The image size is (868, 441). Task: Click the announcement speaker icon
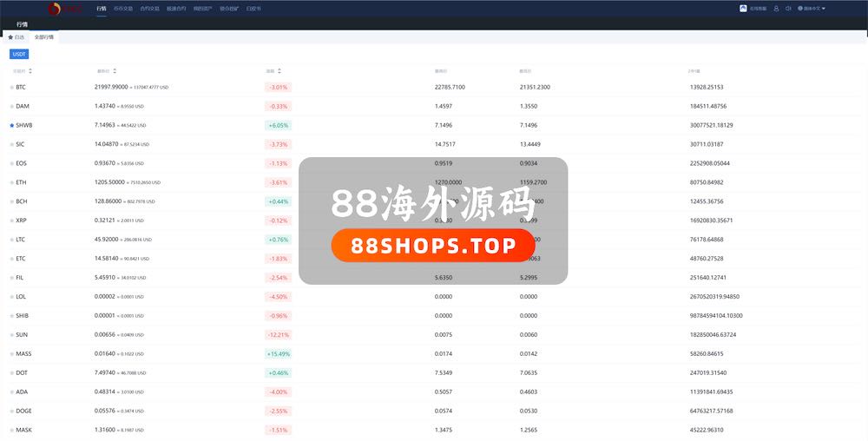[x=788, y=9]
